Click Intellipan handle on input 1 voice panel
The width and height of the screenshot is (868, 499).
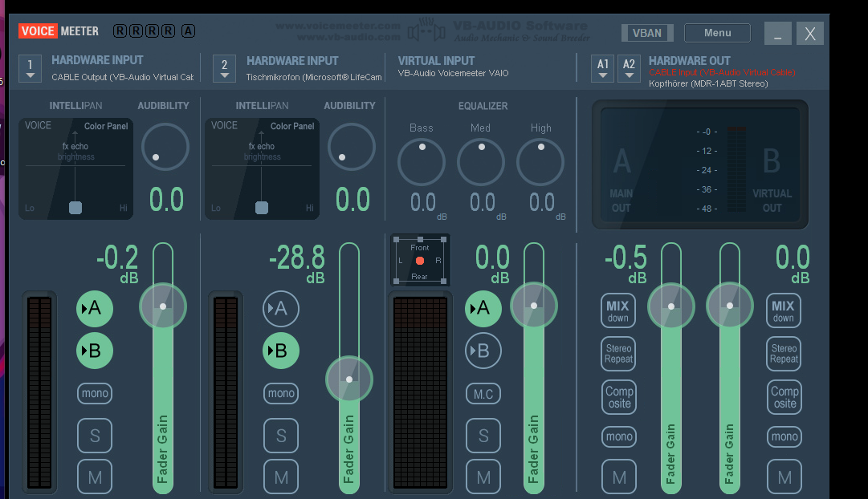[75, 208]
